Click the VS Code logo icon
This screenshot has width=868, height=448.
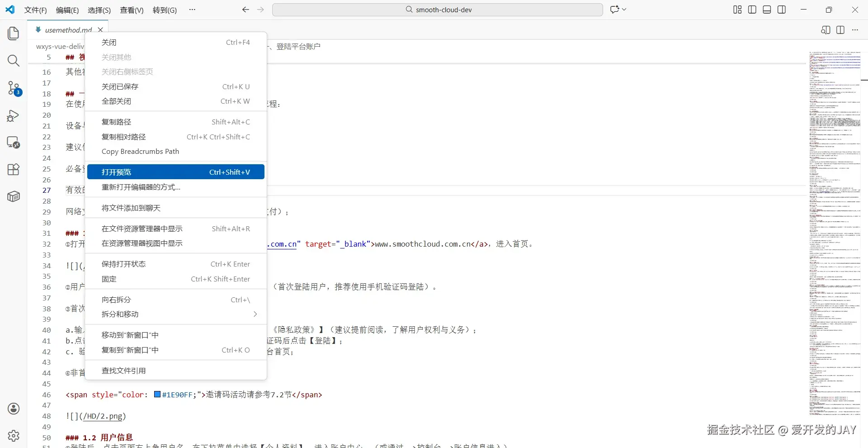pos(10,10)
